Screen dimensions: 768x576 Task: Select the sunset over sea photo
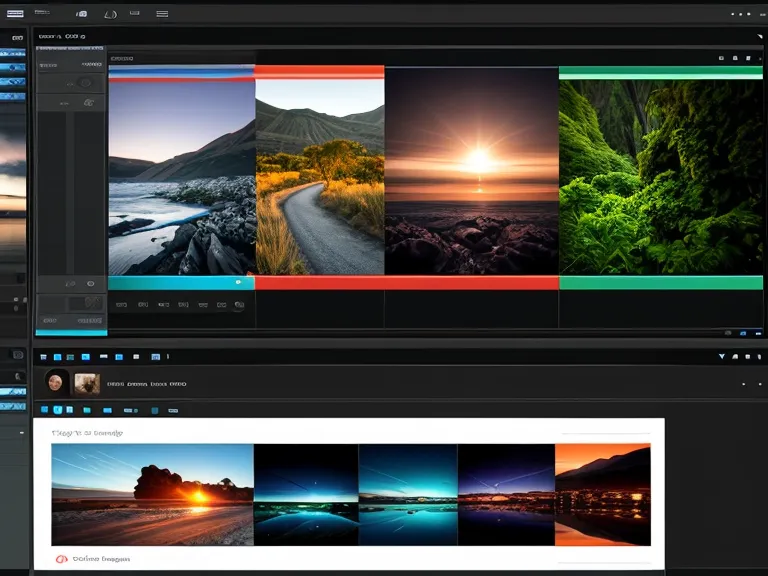tap(472, 171)
